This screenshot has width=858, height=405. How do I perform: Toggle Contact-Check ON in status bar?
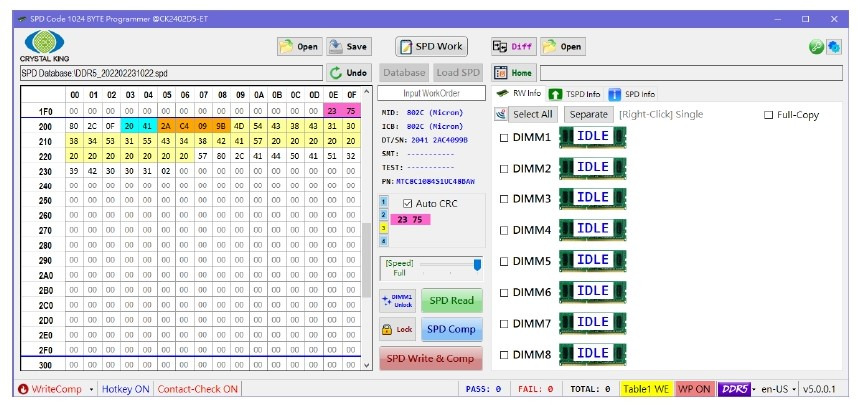198,389
